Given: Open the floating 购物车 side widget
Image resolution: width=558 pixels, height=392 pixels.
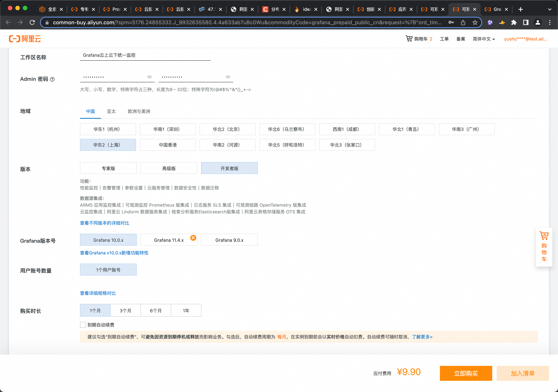Looking at the screenshot, I should click(x=544, y=247).
